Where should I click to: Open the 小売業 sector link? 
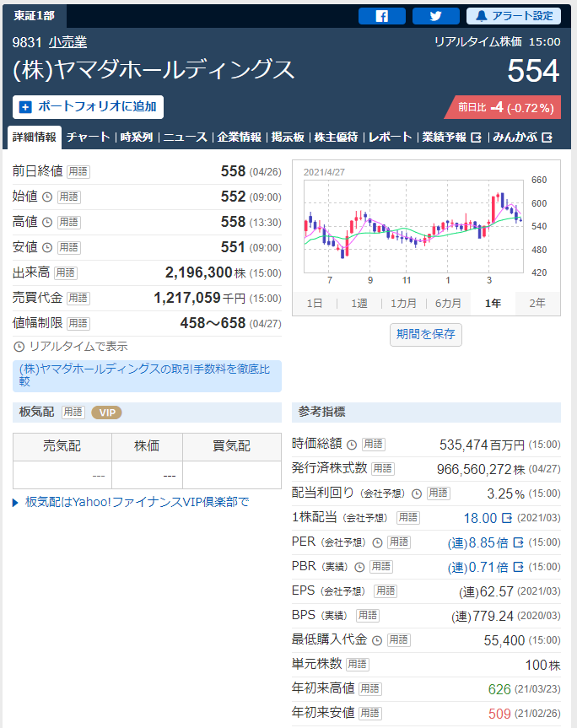coord(67,42)
